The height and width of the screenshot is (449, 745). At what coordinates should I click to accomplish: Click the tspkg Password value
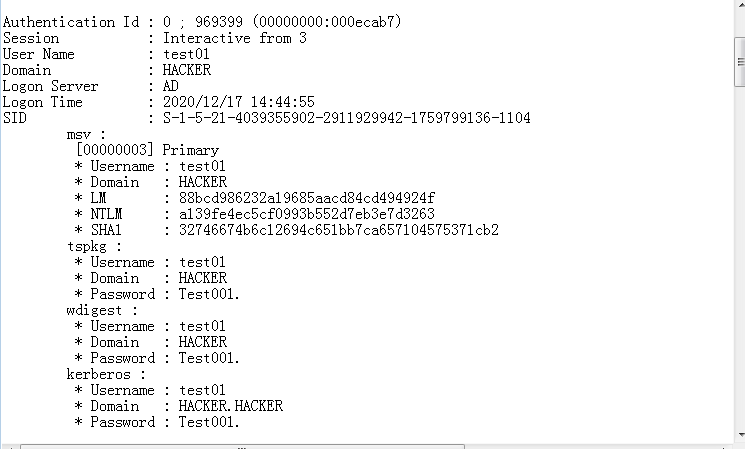(210, 294)
